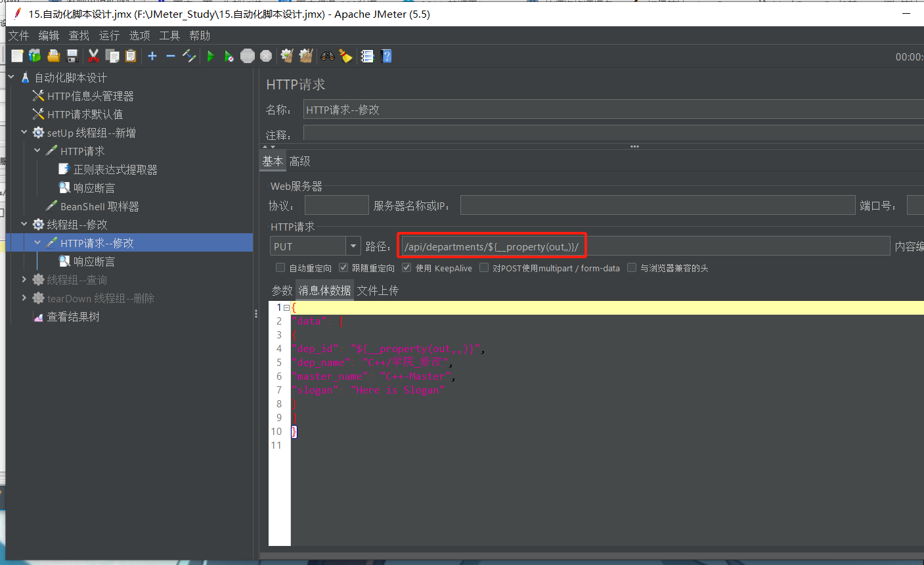Open the 编辑 menu

pyautogui.click(x=49, y=35)
